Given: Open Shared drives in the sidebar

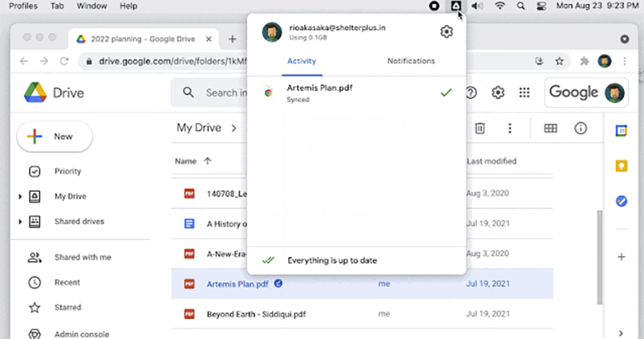Looking at the screenshot, I should pyautogui.click(x=79, y=221).
